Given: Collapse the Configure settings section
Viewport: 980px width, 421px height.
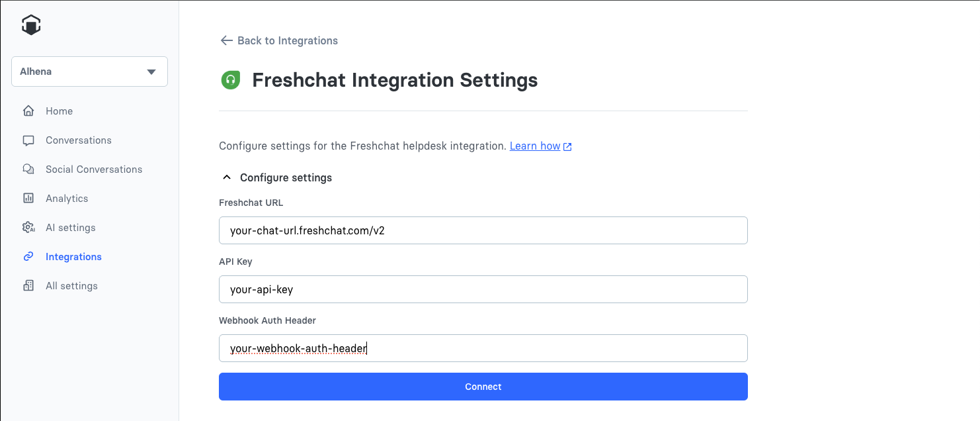Looking at the screenshot, I should coord(227,177).
